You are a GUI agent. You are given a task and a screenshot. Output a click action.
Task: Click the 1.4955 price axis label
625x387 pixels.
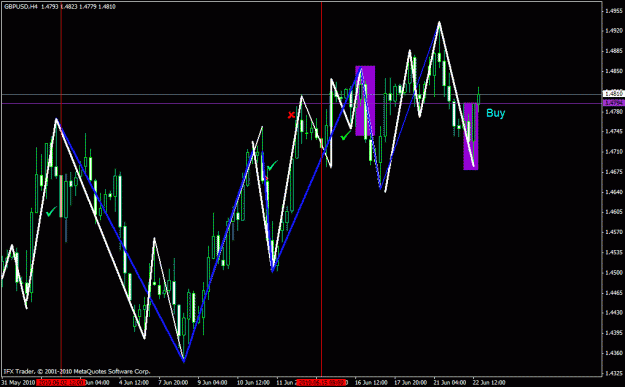614,11
